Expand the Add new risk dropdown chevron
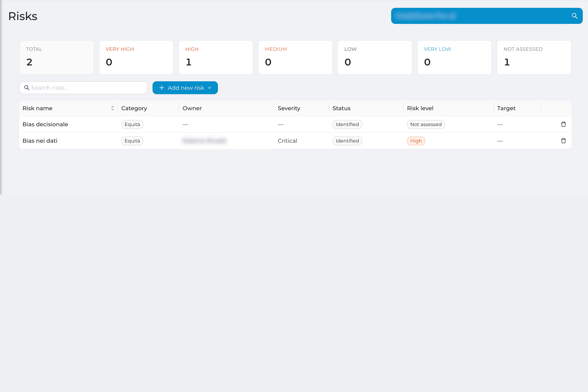 [209, 88]
